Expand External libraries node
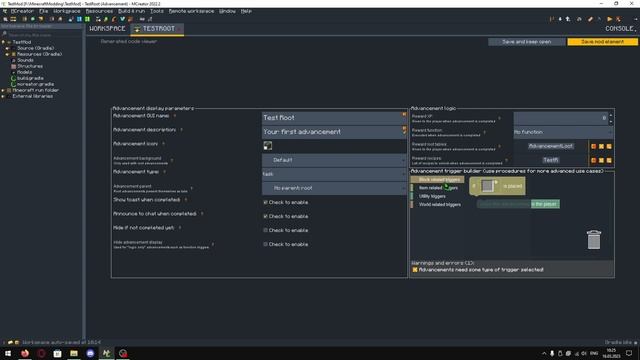The image size is (640, 360). (3, 96)
